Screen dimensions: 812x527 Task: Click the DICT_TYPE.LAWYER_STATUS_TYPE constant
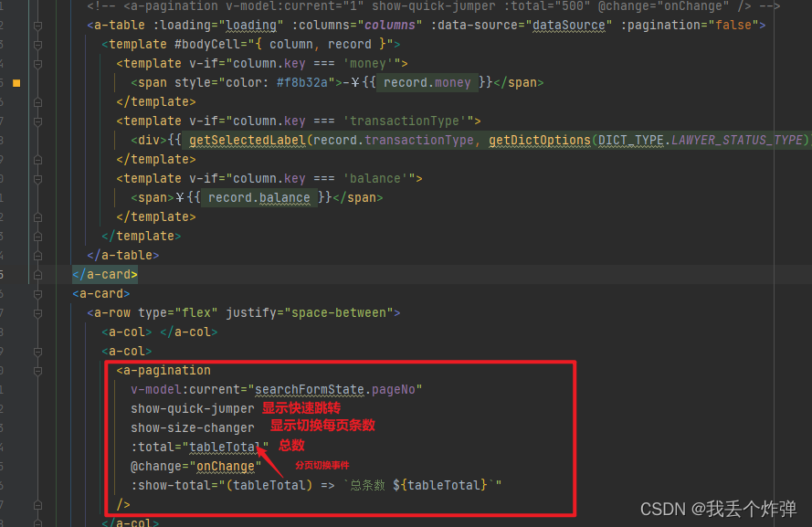point(701,140)
